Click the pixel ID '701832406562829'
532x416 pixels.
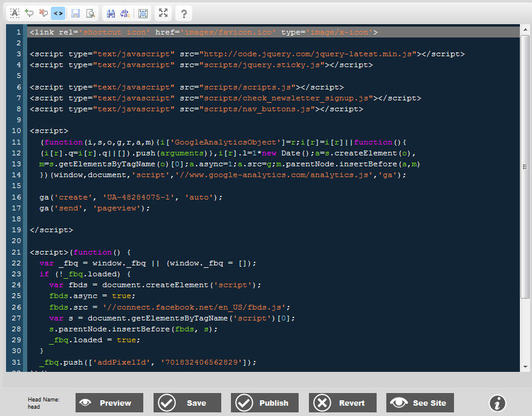[201, 362]
